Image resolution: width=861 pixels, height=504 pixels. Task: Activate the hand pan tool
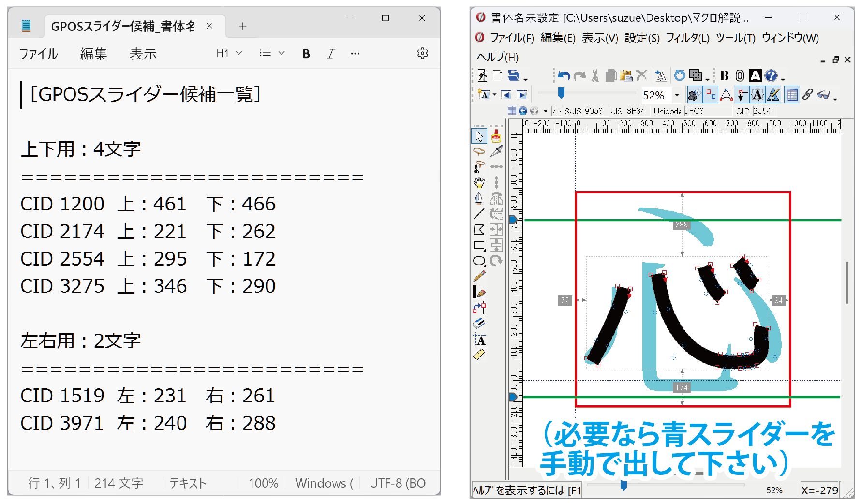click(x=479, y=182)
